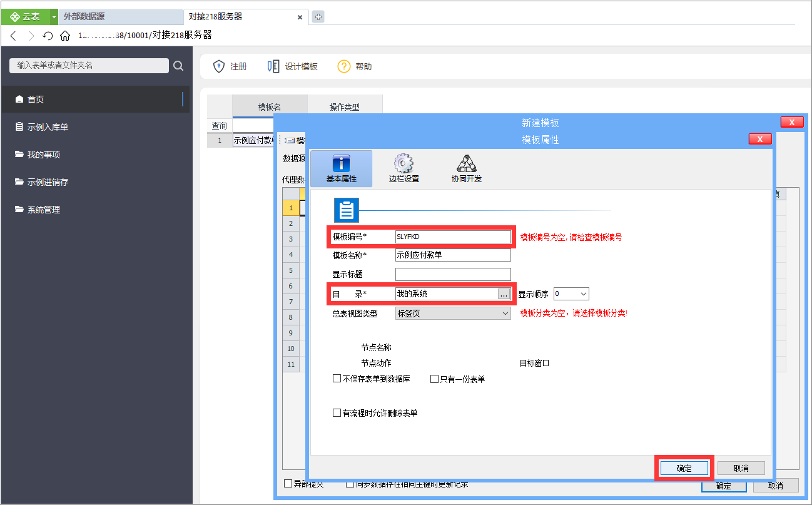Click the 注册 toolbar button

coord(230,66)
